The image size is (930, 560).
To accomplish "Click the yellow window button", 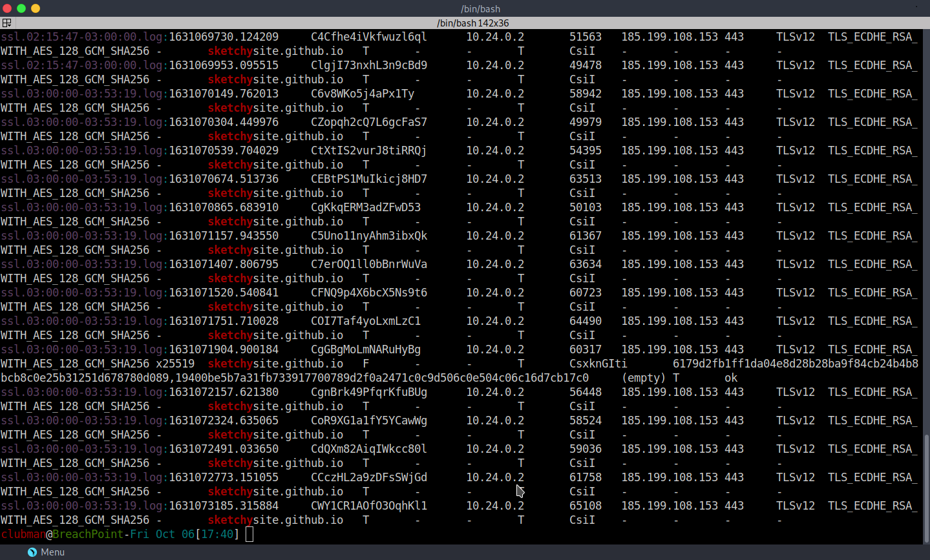I will click(x=36, y=8).
